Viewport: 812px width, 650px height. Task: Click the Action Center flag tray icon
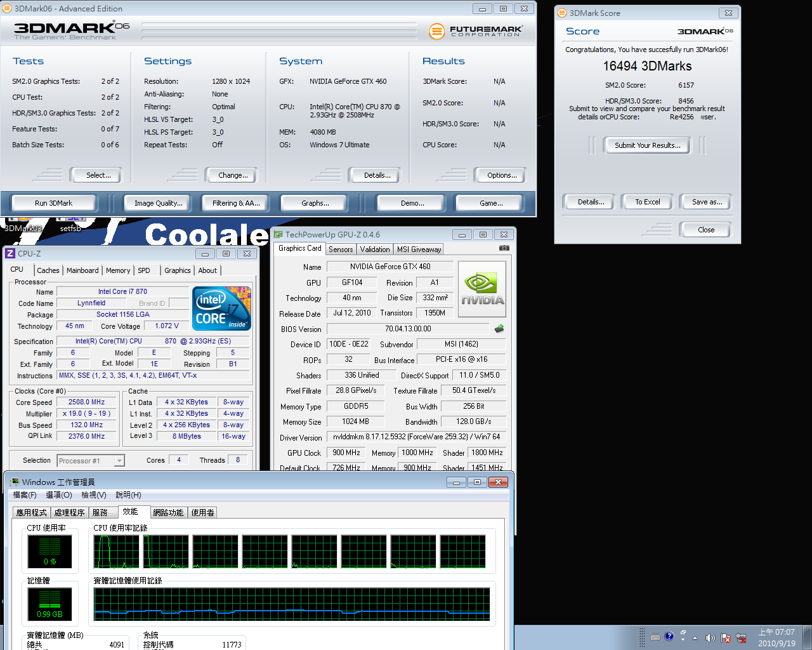(x=725, y=637)
